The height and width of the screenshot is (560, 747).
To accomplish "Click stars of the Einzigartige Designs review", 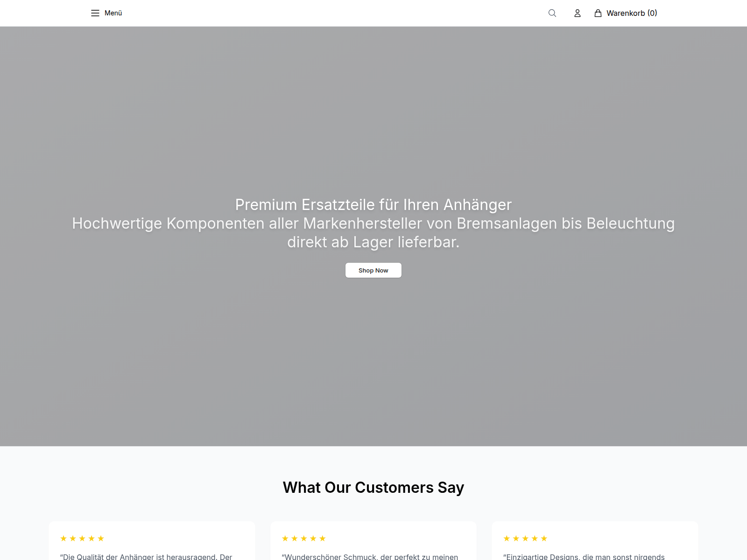I will (525, 539).
